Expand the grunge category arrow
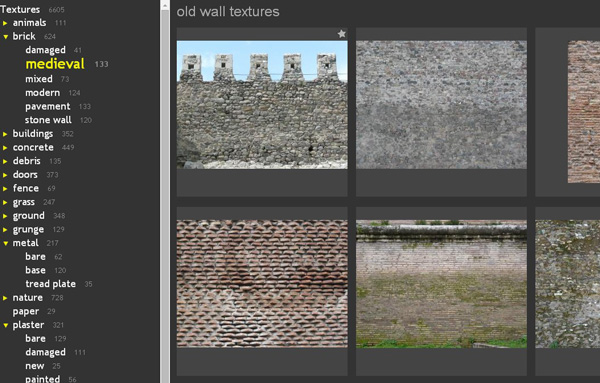The image size is (600, 383). click(5, 230)
